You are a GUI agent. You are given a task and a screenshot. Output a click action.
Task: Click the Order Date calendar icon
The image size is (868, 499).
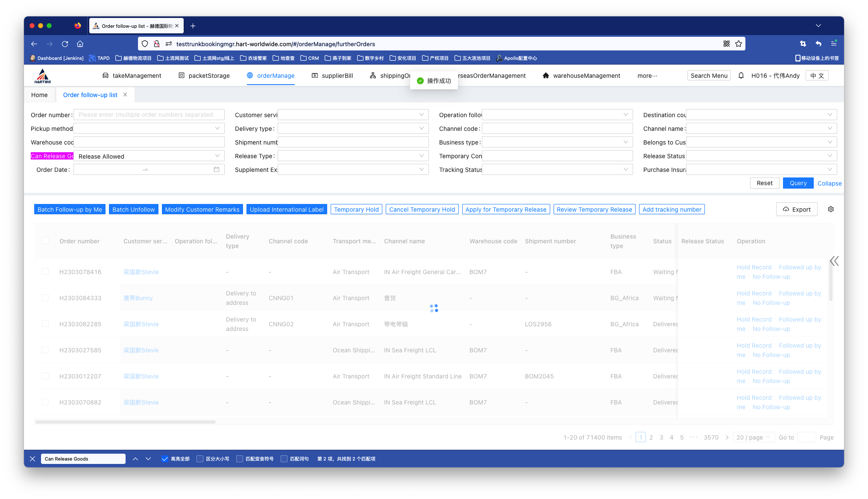coord(217,170)
